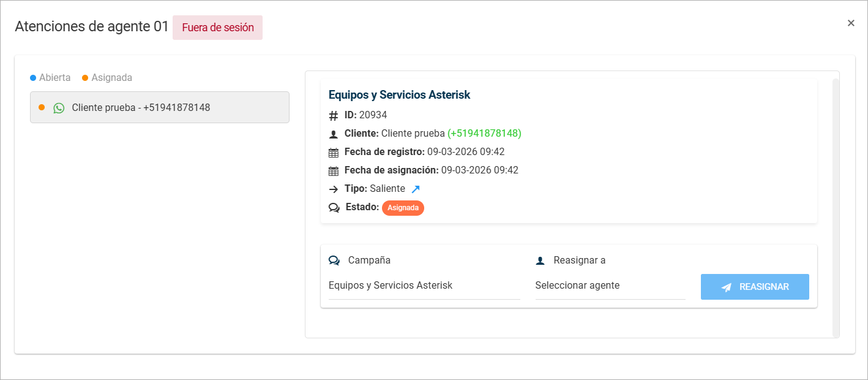Screen dimensions: 868x380
Task: Click the person icon beside Reasignar a
Action: 540,260
